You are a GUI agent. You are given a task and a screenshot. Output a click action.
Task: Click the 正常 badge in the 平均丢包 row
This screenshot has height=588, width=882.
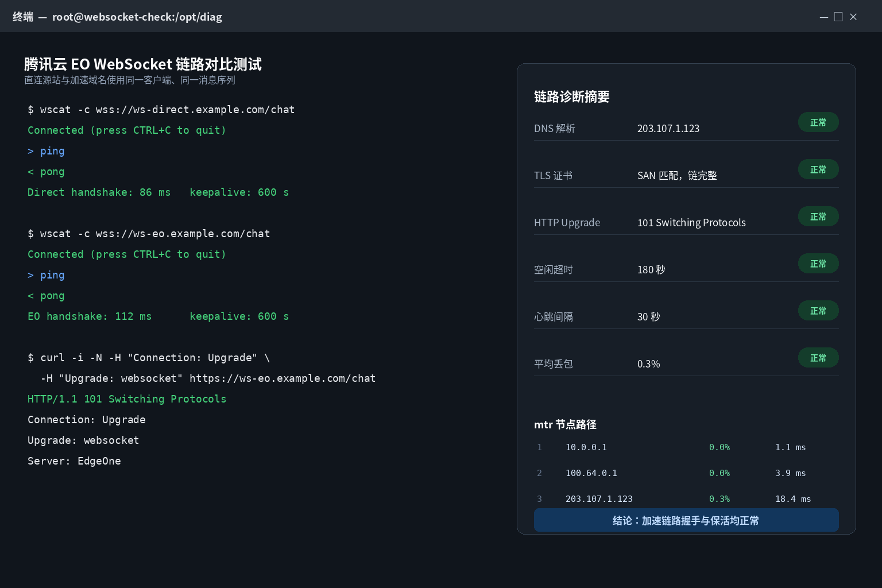818,358
